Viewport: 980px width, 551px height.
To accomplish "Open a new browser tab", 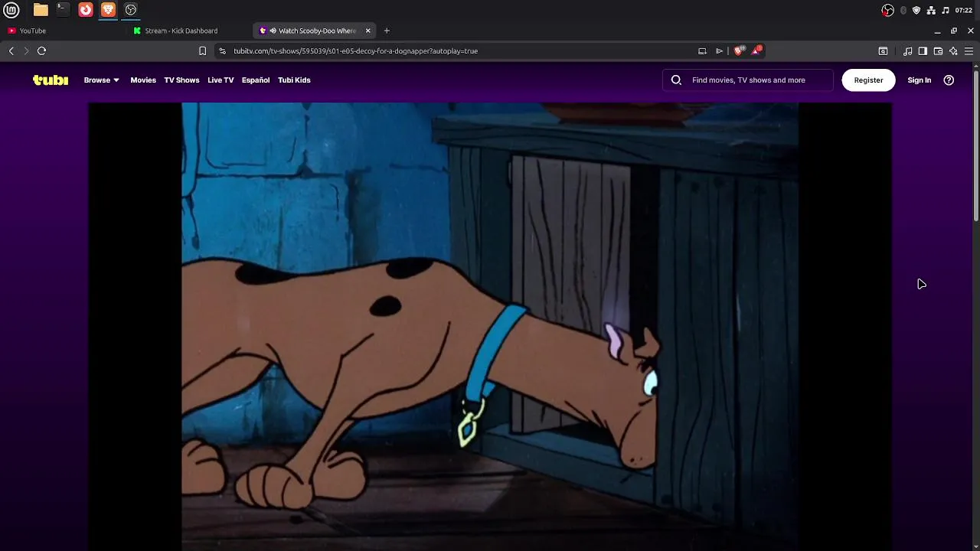I will [x=387, y=31].
